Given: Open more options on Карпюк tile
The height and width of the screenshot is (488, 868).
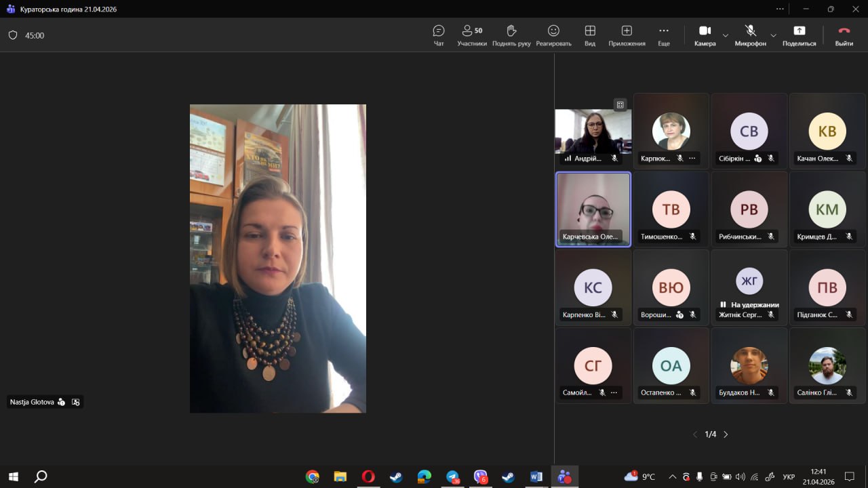Looking at the screenshot, I should tap(692, 159).
